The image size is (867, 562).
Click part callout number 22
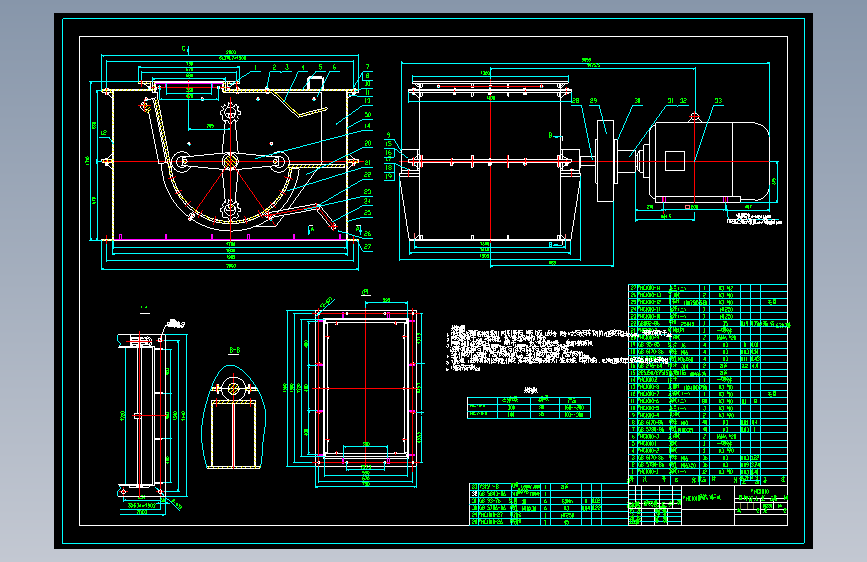tap(368, 175)
